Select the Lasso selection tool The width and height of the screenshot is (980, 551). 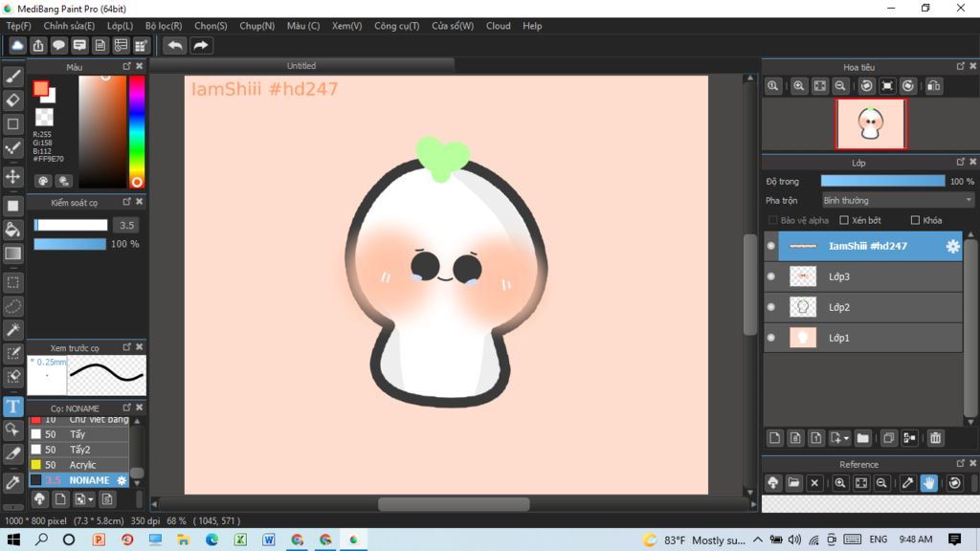(13, 306)
